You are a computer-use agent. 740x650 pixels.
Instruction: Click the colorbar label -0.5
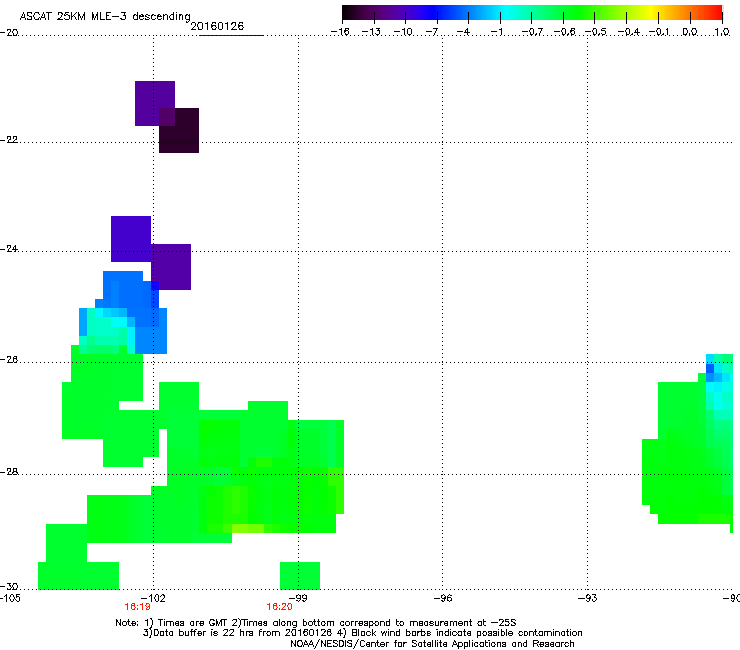596,32
